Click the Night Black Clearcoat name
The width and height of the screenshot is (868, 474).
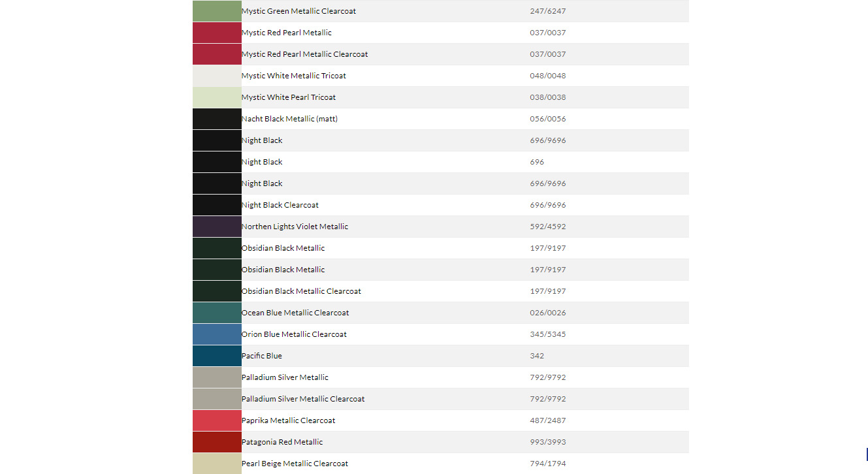coord(280,205)
